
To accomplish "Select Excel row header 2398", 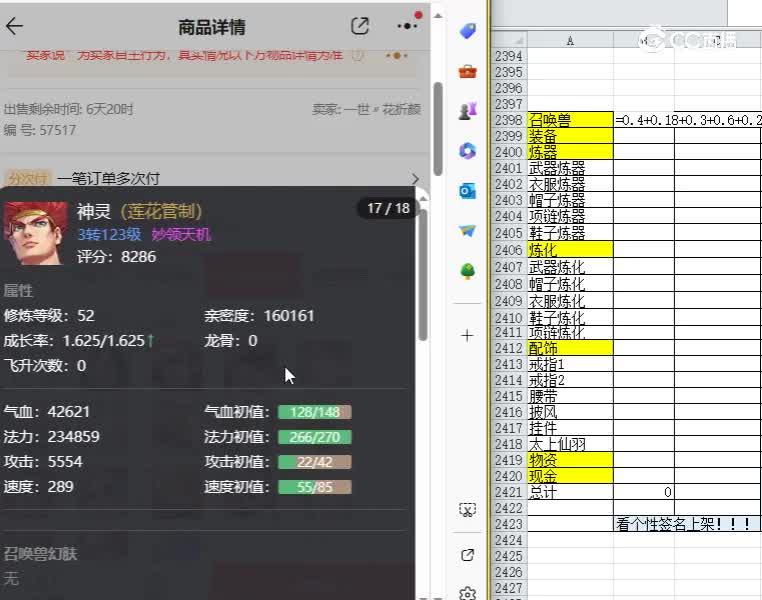I will (509, 120).
